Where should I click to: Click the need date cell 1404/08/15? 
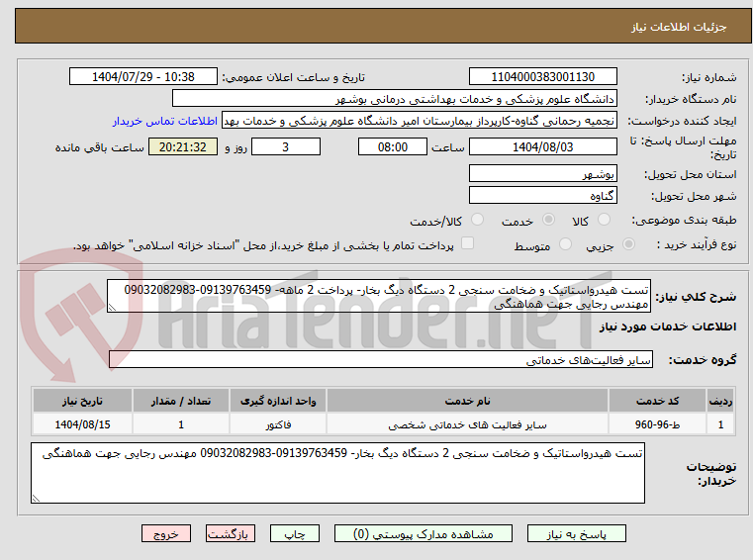coord(82,424)
